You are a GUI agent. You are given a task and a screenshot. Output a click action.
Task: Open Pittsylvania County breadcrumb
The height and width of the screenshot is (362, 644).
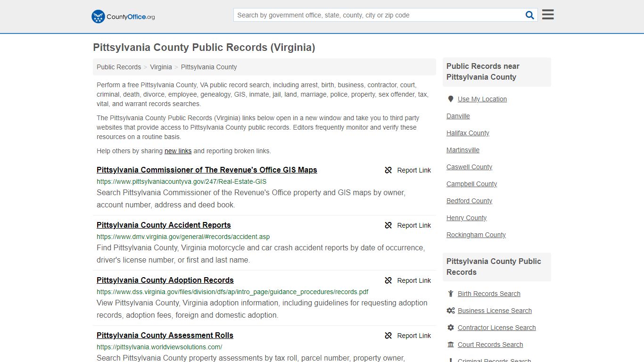pos(209,67)
